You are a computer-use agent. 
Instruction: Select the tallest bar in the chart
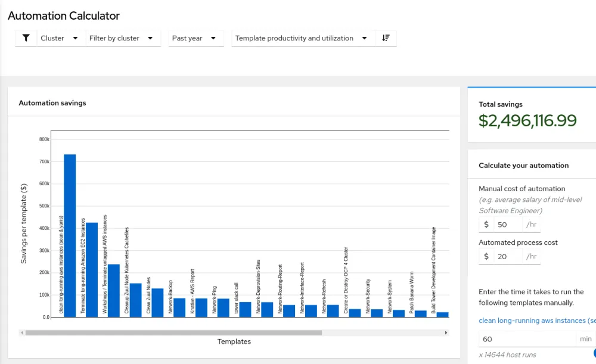70,235
